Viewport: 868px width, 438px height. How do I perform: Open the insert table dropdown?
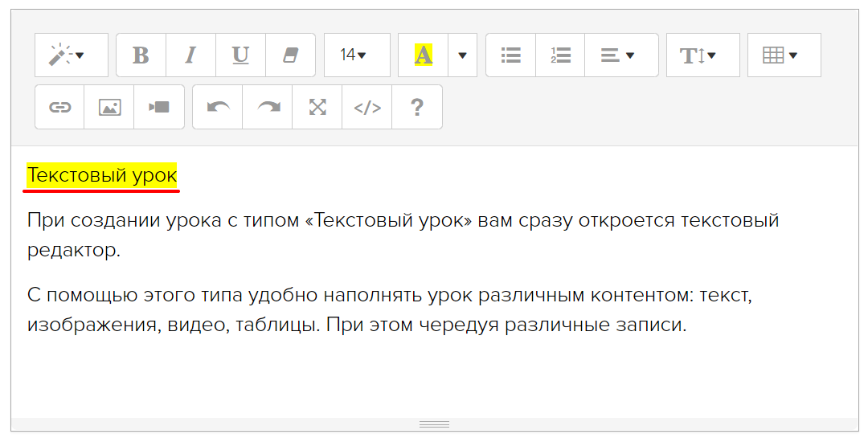point(784,55)
